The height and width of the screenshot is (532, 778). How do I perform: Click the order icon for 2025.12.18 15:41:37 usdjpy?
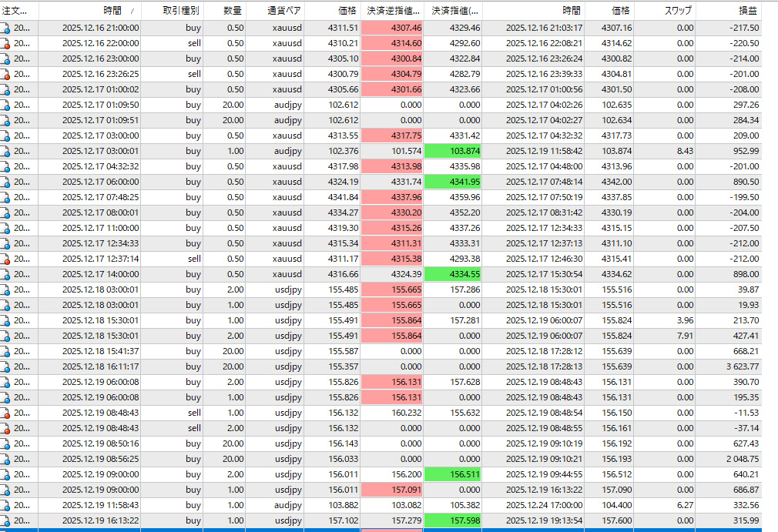pyautogui.click(x=5, y=352)
